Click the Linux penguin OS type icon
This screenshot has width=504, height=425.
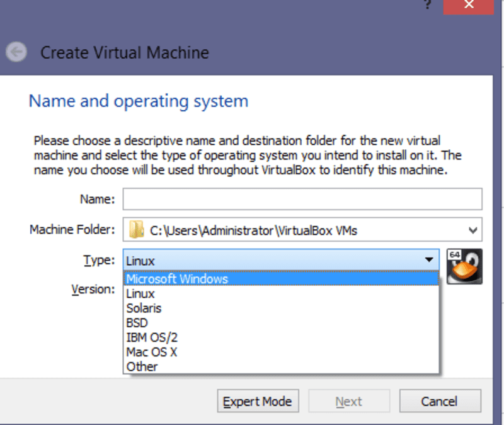464,266
